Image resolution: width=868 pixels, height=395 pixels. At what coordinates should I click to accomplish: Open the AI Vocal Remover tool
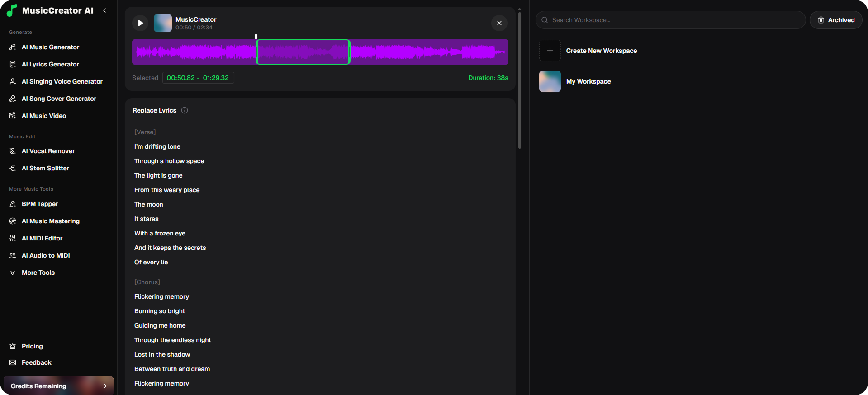coord(48,151)
